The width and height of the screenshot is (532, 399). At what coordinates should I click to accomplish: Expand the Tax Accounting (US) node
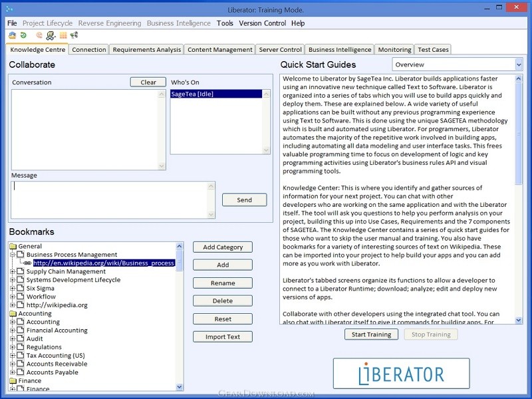point(13,355)
